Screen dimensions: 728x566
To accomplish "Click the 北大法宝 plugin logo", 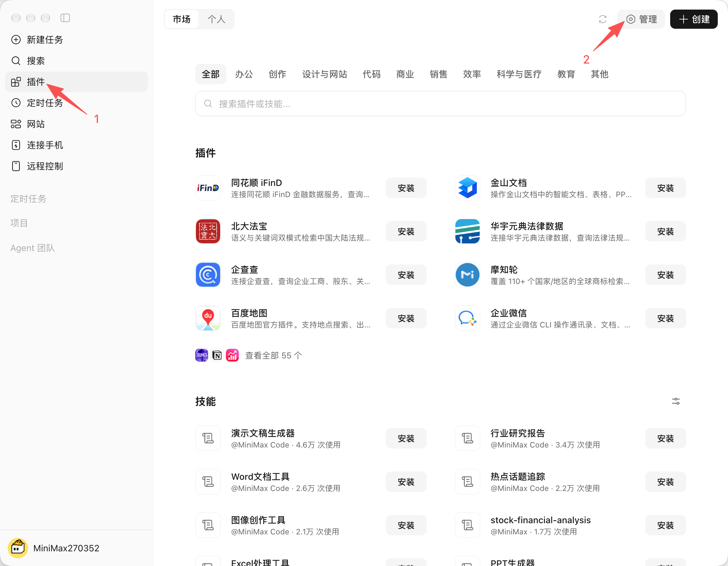I will tap(208, 231).
